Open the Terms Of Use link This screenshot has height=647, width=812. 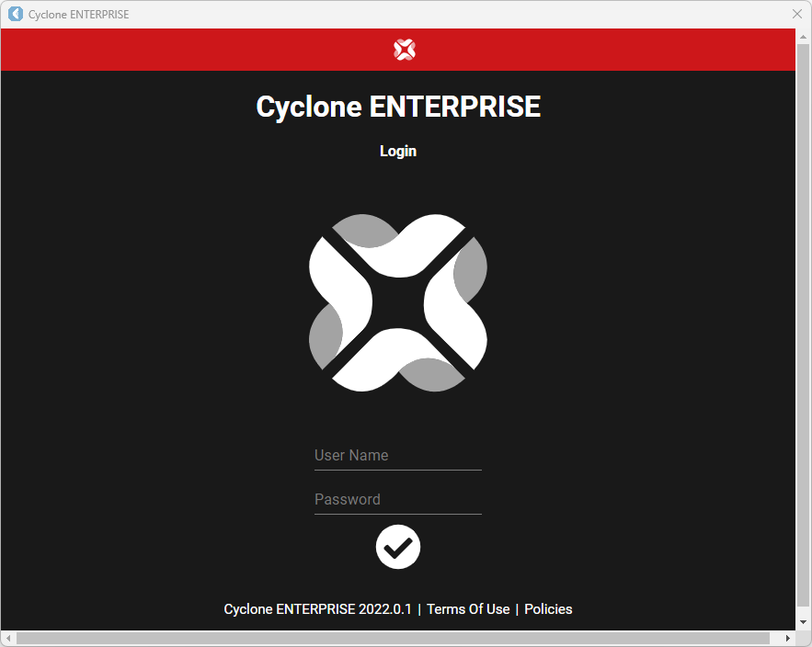tap(468, 609)
